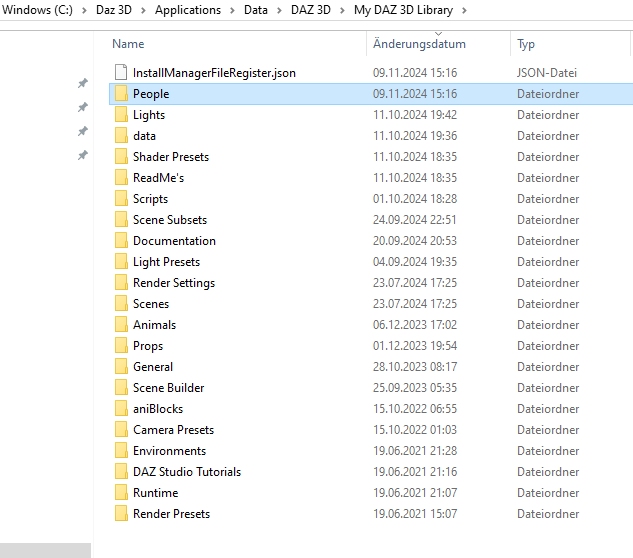
Task: Go to the Data breadcrumb folder
Action: pos(256,10)
